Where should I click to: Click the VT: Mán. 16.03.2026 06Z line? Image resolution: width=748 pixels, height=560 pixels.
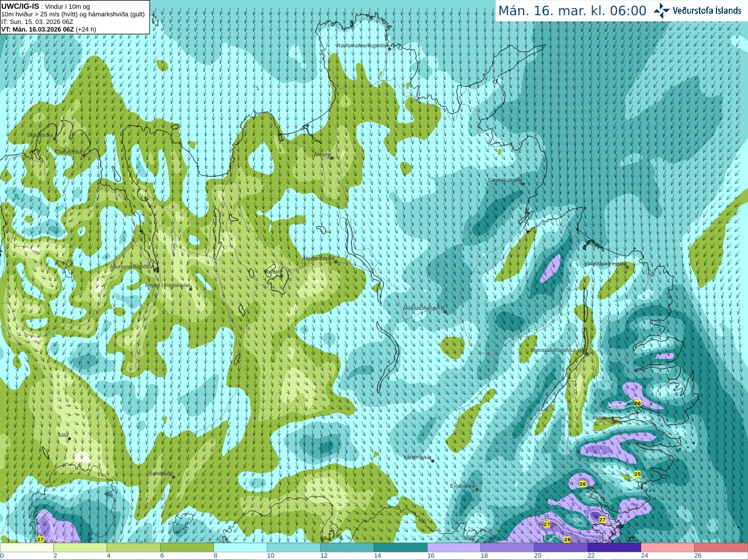click(49, 29)
